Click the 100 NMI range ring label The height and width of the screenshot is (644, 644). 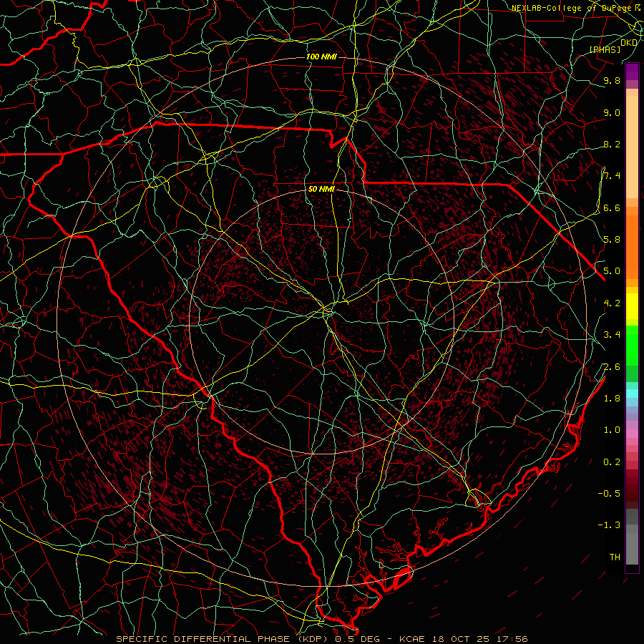(321, 57)
